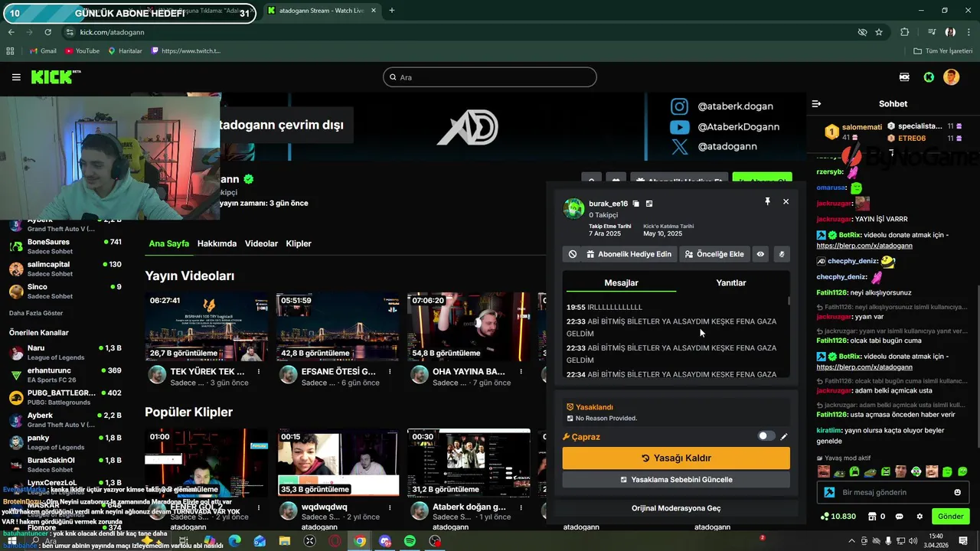Edit Çapraz with the pencil icon
This screenshot has height=551, width=980.
click(x=784, y=436)
